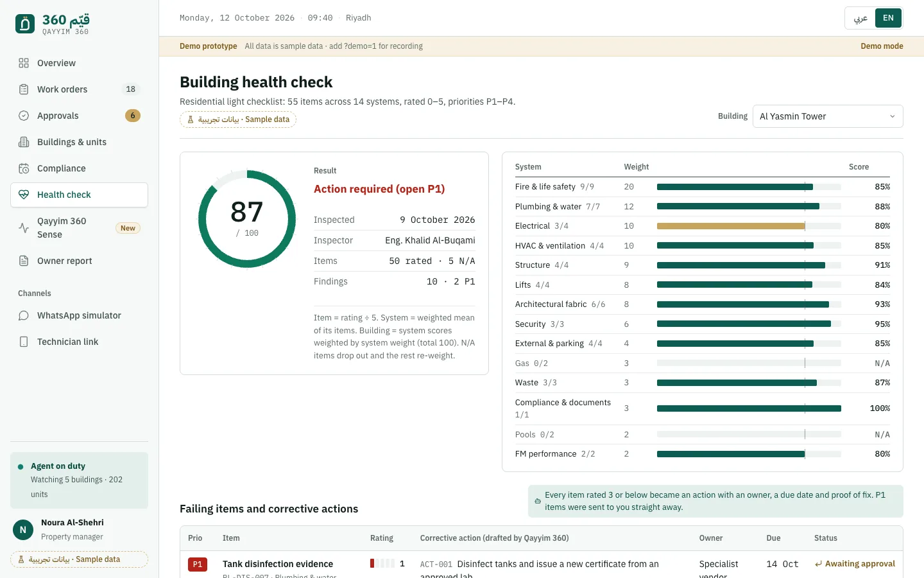This screenshot has height=578, width=924.
Task: Select the EN language option
Action: click(x=888, y=18)
